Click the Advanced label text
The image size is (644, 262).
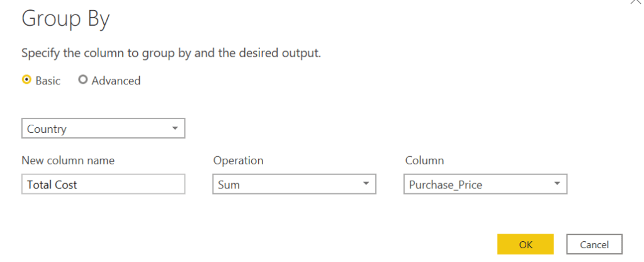click(x=116, y=81)
